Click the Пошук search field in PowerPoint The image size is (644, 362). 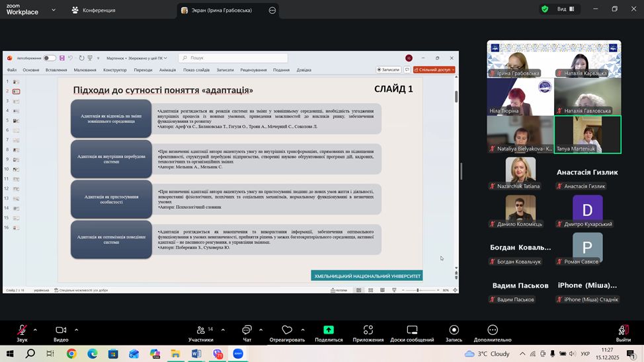(235, 58)
